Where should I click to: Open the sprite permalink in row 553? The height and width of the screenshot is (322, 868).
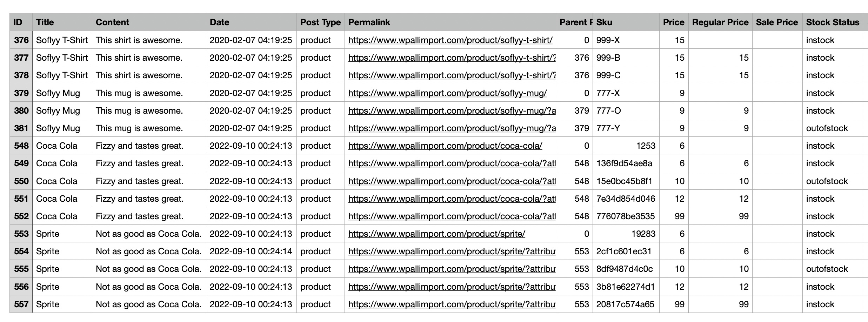click(x=436, y=234)
